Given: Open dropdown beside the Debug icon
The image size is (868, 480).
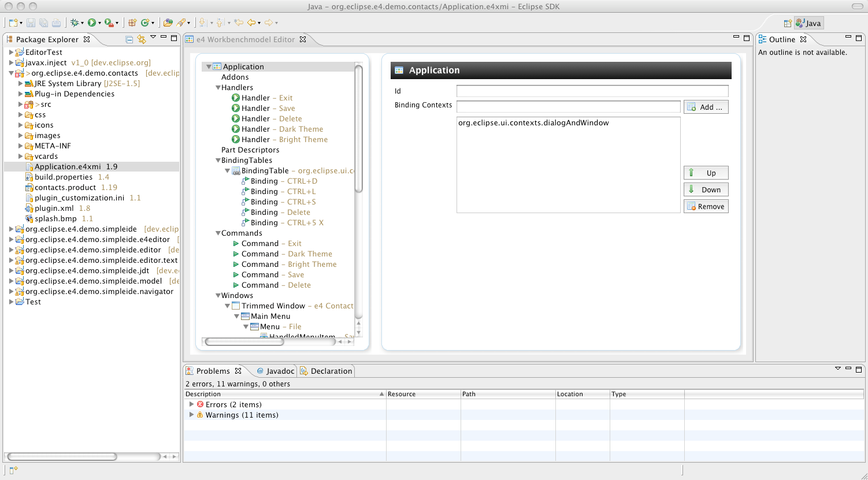Looking at the screenshot, I should 83,23.
